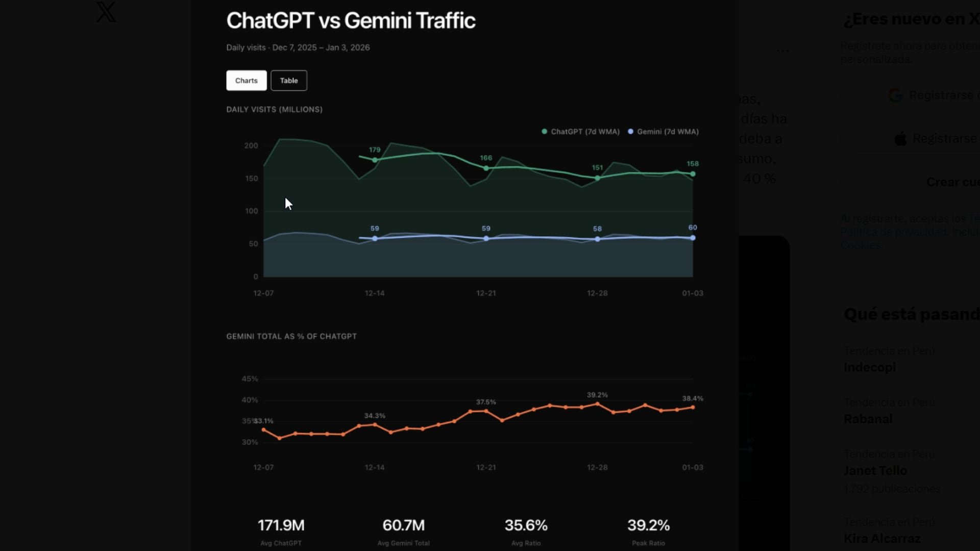980x551 pixels.
Task: Open the trending topic "Janet Tello"
Action: [x=875, y=470]
